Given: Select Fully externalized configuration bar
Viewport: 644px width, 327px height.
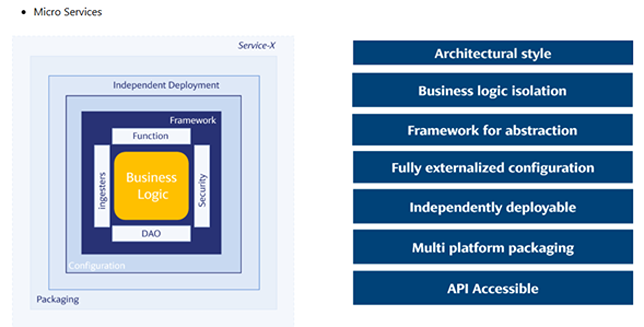Looking at the screenshot, I should (493, 168).
